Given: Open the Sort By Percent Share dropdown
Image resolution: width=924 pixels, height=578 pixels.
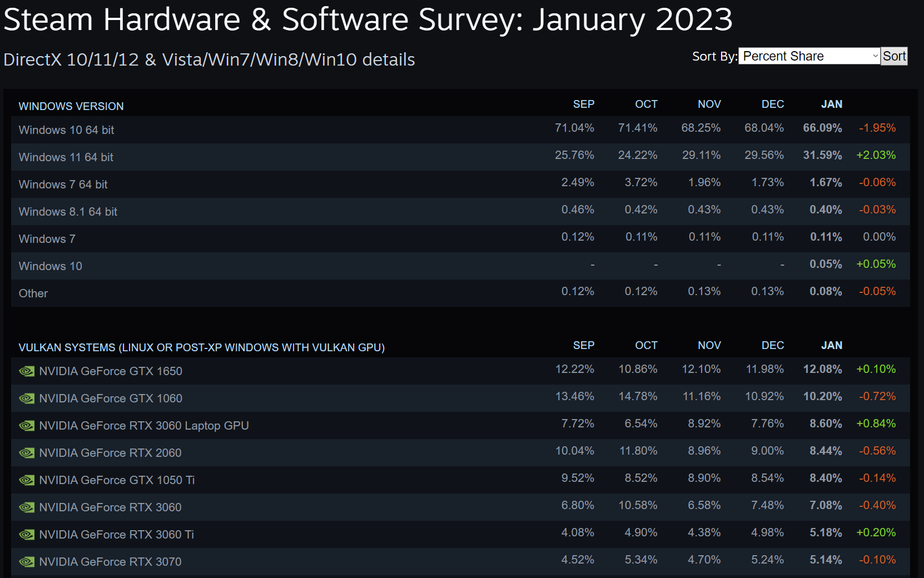Looking at the screenshot, I should (809, 56).
